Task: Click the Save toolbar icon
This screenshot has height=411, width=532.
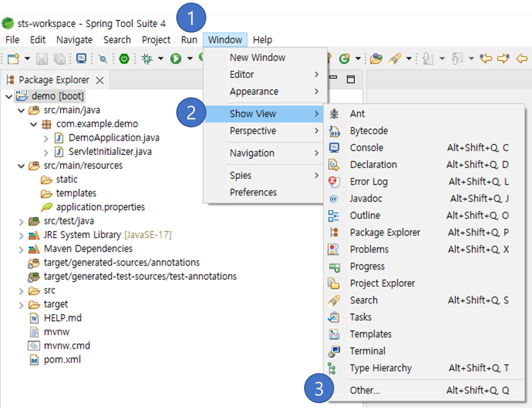Action: [x=42, y=59]
